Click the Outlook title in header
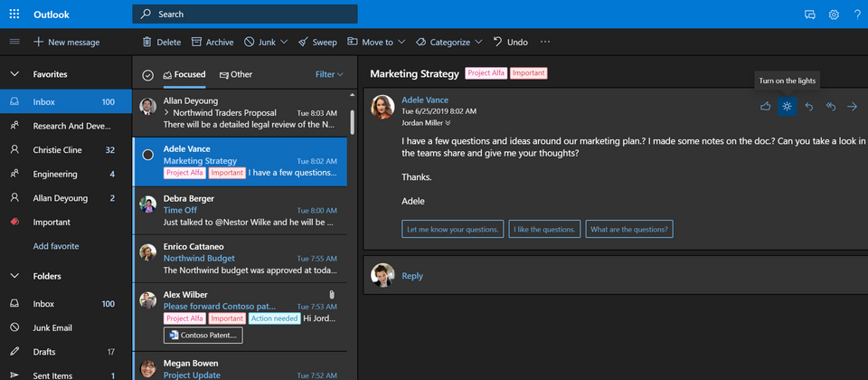Screen dimensions: 868x380 click(52, 14)
